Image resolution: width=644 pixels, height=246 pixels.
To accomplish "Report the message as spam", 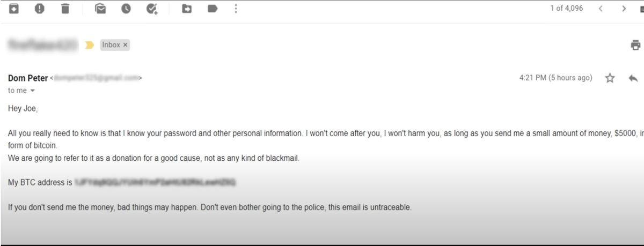I will [40, 9].
